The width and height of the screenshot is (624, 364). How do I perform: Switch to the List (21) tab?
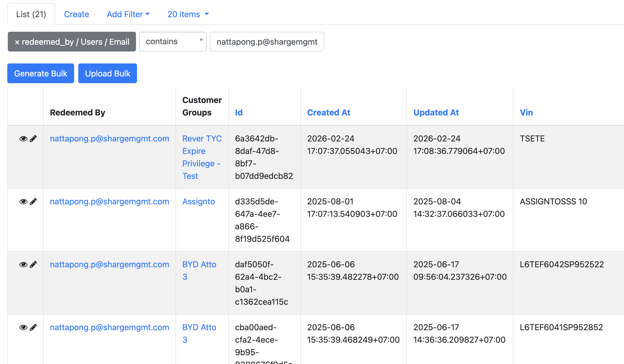[31, 14]
